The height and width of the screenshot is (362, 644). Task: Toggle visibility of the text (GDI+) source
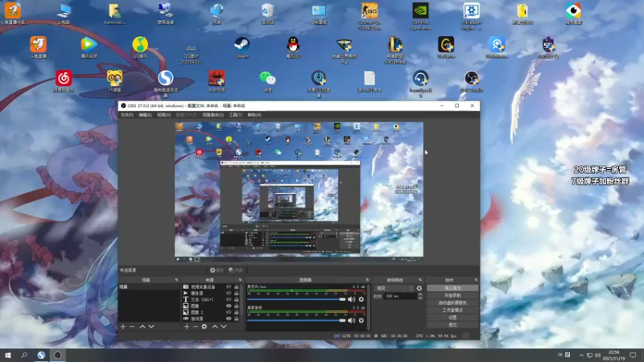[229, 299]
